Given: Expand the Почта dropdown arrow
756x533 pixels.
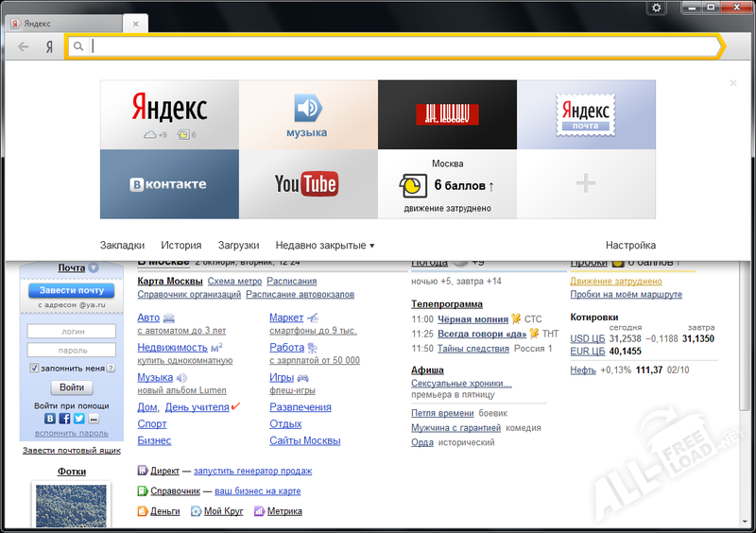Looking at the screenshot, I should point(94,268).
